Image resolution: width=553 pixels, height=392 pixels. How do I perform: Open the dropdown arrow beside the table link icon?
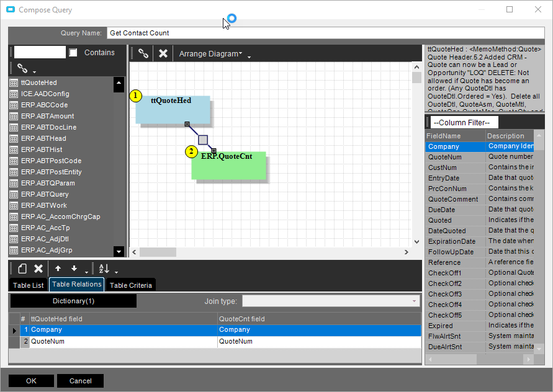[34, 72]
